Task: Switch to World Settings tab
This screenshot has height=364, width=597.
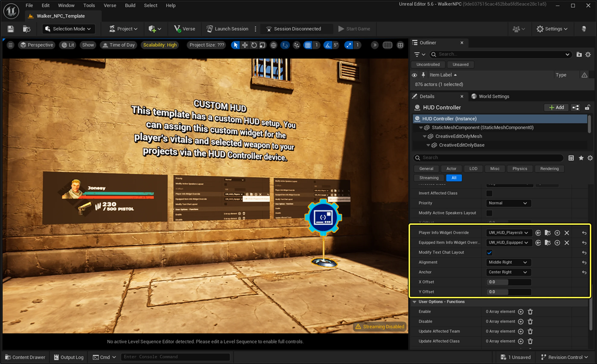Action: 490,96
